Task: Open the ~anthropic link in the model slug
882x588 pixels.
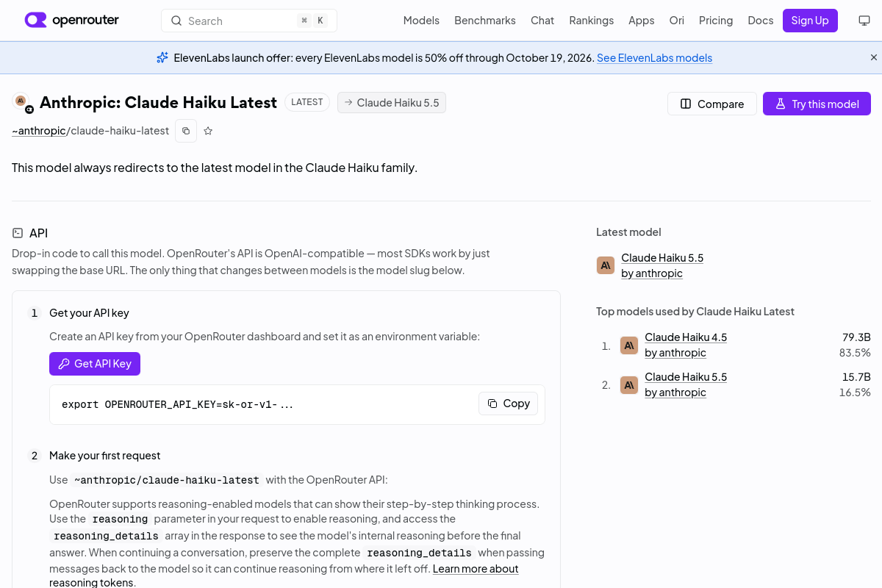Action: point(39,131)
